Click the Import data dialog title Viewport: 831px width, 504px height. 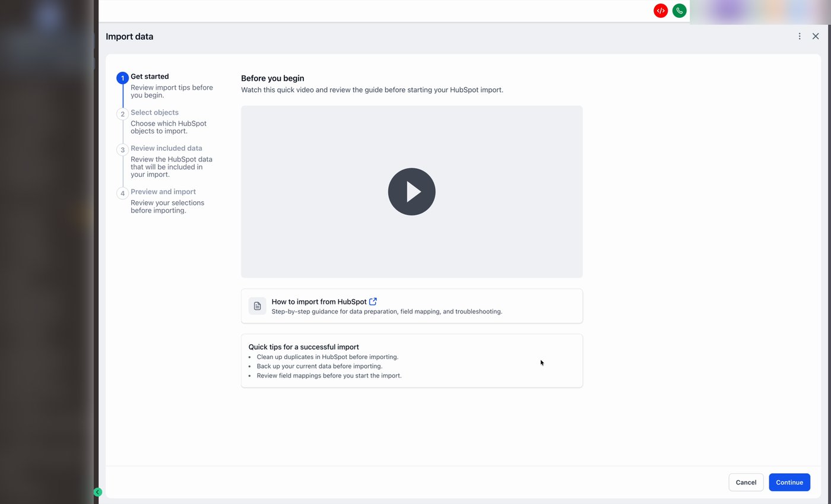click(129, 36)
